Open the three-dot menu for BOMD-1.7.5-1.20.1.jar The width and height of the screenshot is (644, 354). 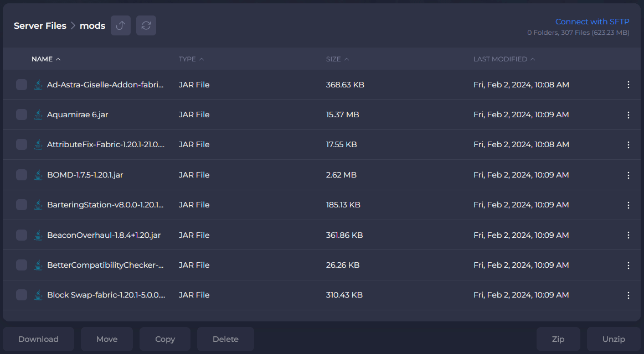(x=628, y=175)
